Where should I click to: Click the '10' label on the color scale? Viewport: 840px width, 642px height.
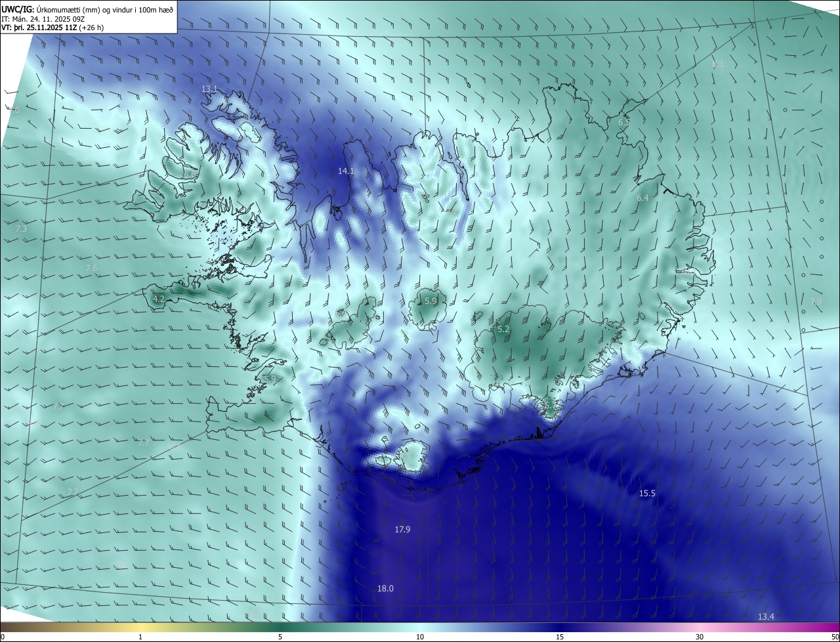click(420, 637)
